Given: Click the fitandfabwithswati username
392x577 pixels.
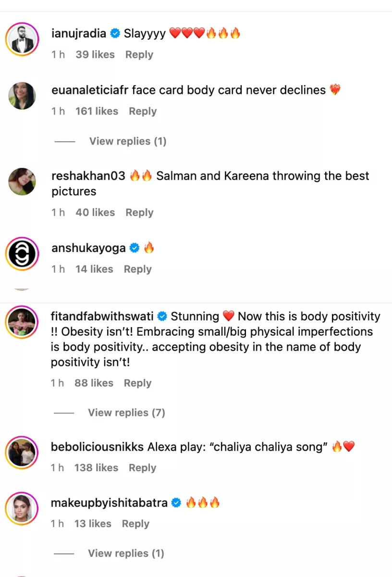Looking at the screenshot, I should [x=102, y=316].
